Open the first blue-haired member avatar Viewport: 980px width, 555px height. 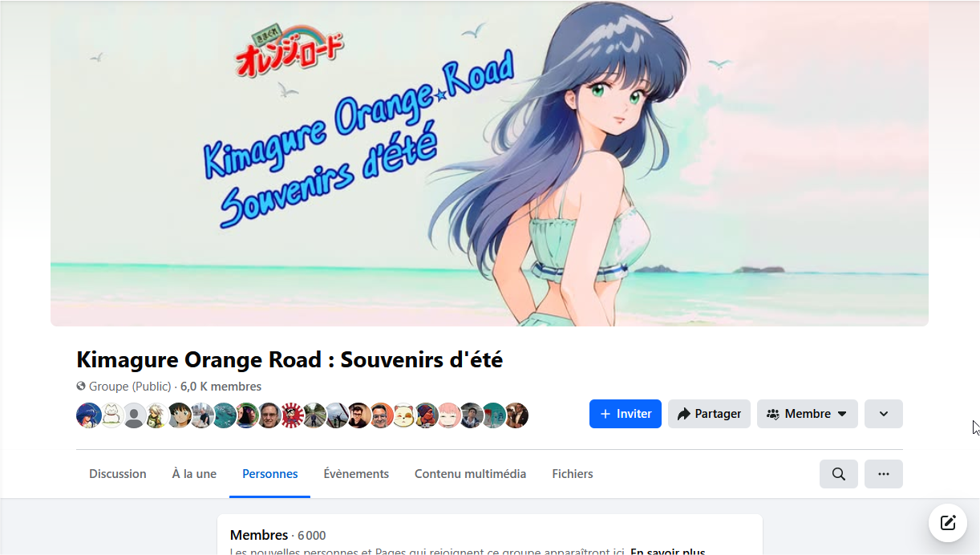(89, 415)
